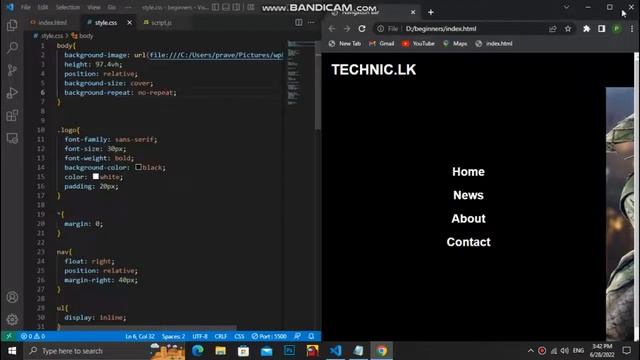The width and height of the screenshot is (640, 360).
Task: Click the feedback icon in status bar
Action: [x=298, y=336]
